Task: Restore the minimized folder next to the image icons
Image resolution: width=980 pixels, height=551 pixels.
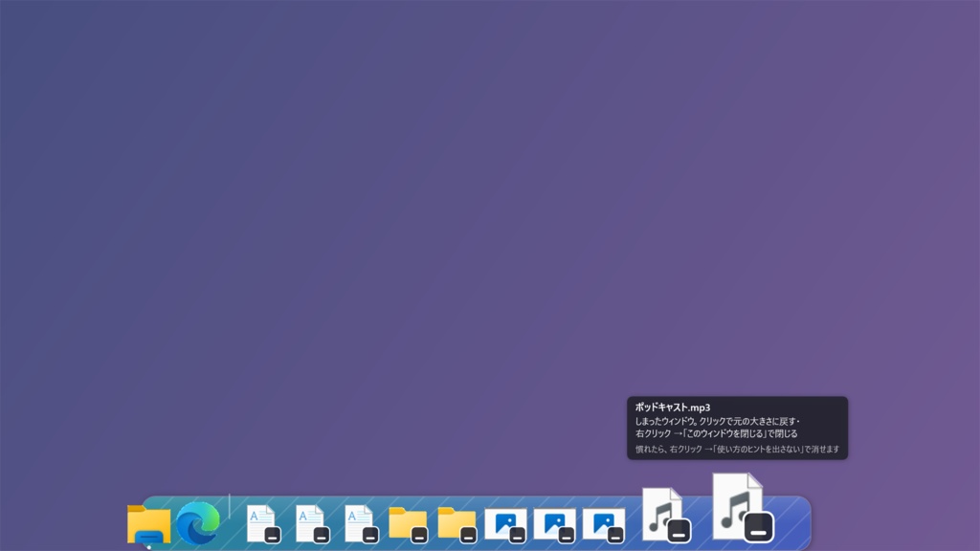Action: (x=457, y=523)
